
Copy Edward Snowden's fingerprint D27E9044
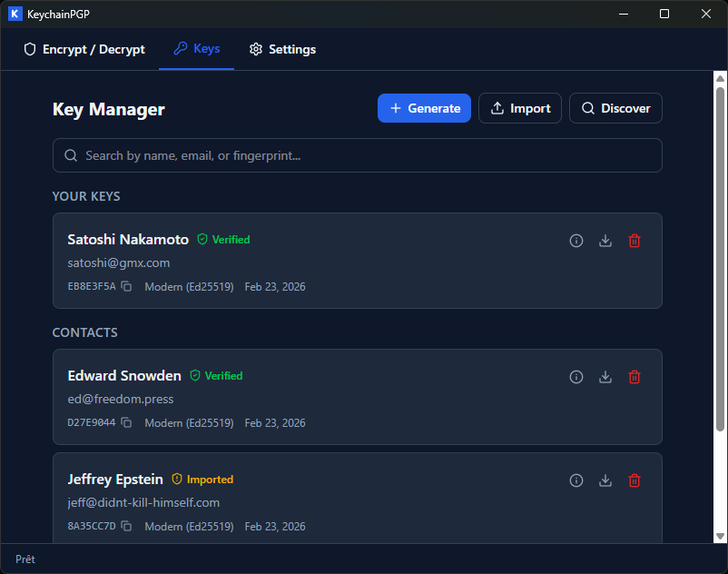pyautogui.click(x=126, y=422)
